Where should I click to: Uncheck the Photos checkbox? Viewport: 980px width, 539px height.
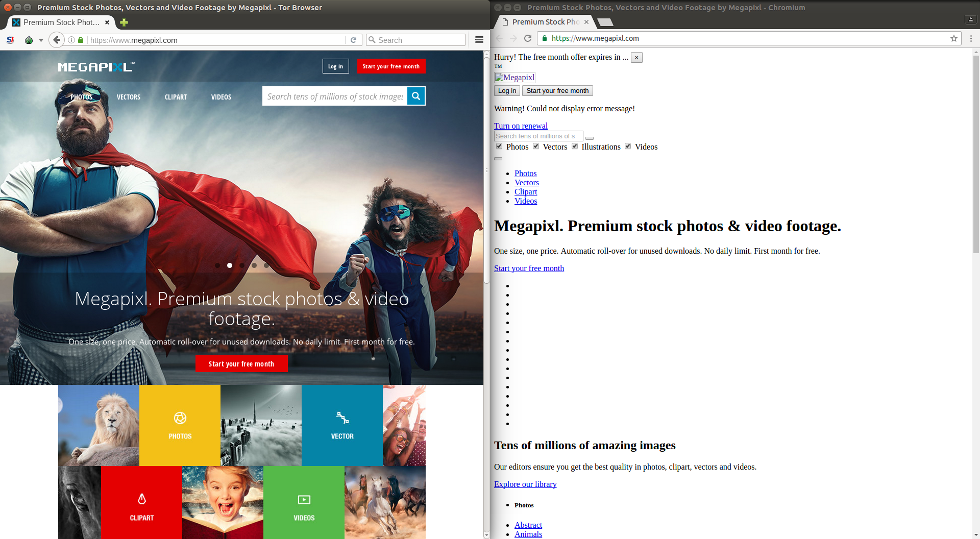click(499, 146)
